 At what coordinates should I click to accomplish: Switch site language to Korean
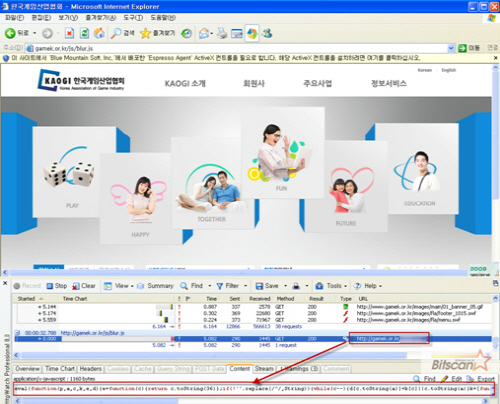(x=424, y=70)
